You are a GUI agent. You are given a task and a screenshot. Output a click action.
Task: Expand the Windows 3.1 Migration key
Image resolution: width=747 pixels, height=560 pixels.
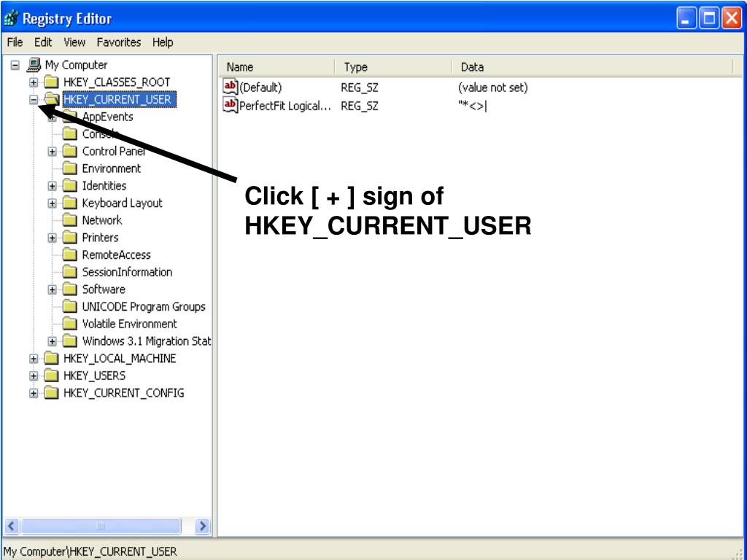click(x=52, y=341)
